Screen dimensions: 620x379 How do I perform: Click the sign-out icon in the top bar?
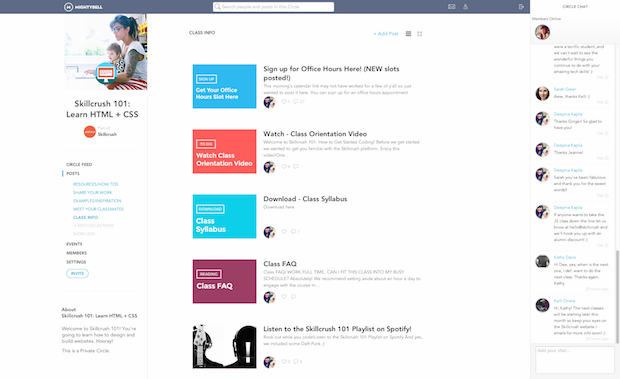521,7
